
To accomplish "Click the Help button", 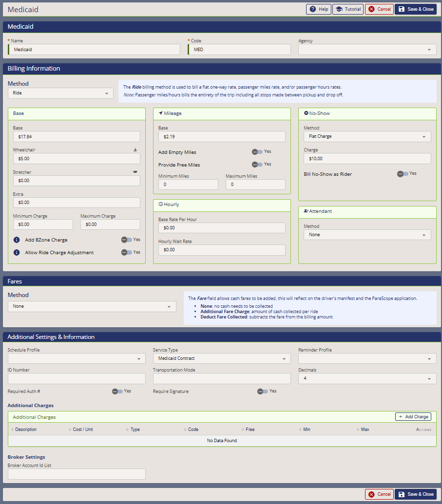I will tap(319, 9).
